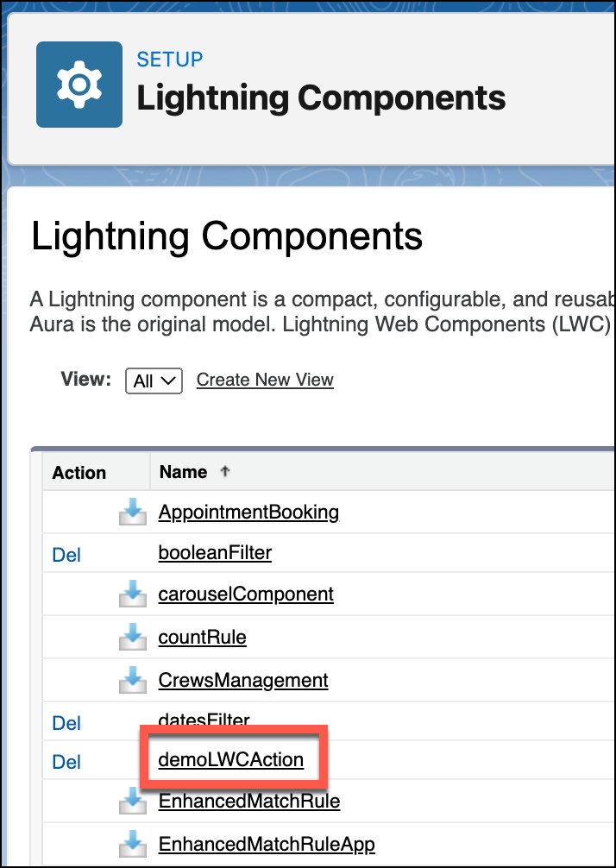Screen dimensions: 616x868
Task: Download the AppointmentBooking component
Action: (132, 512)
